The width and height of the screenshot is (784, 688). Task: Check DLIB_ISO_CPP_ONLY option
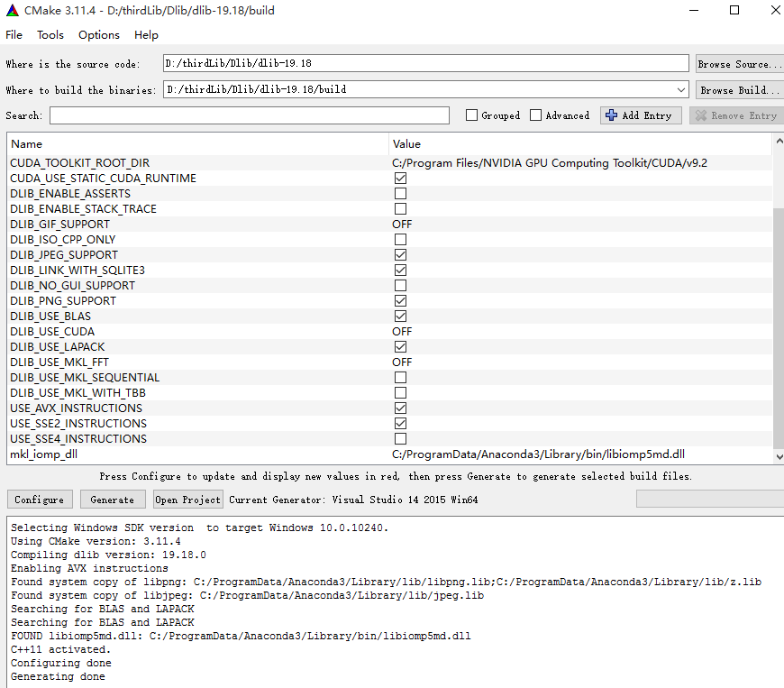[x=400, y=240]
